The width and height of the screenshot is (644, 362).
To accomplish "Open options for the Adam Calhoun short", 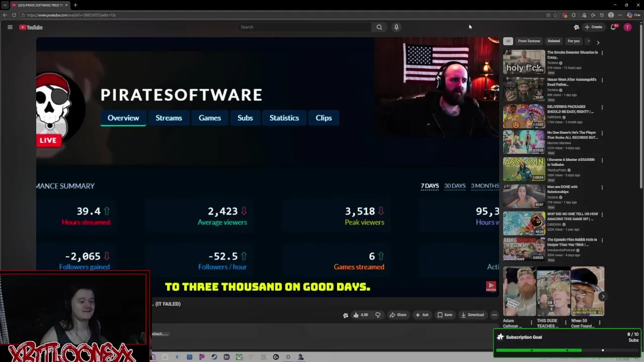I will tap(531, 322).
